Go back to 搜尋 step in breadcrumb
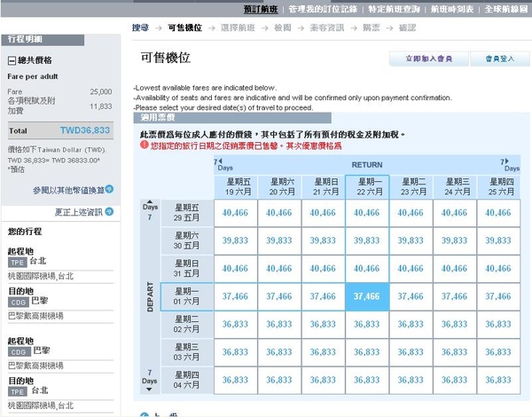Image resolution: width=532 pixels, height=417 pixels. pos(140,28)
